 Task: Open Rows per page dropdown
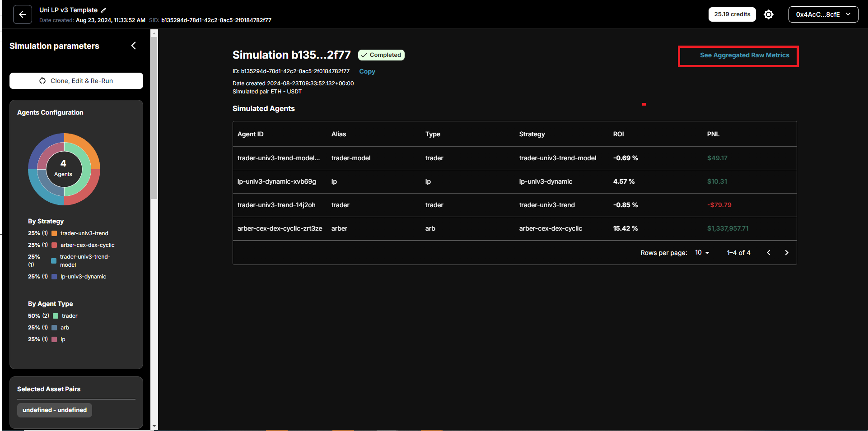(x=702, y=253)
